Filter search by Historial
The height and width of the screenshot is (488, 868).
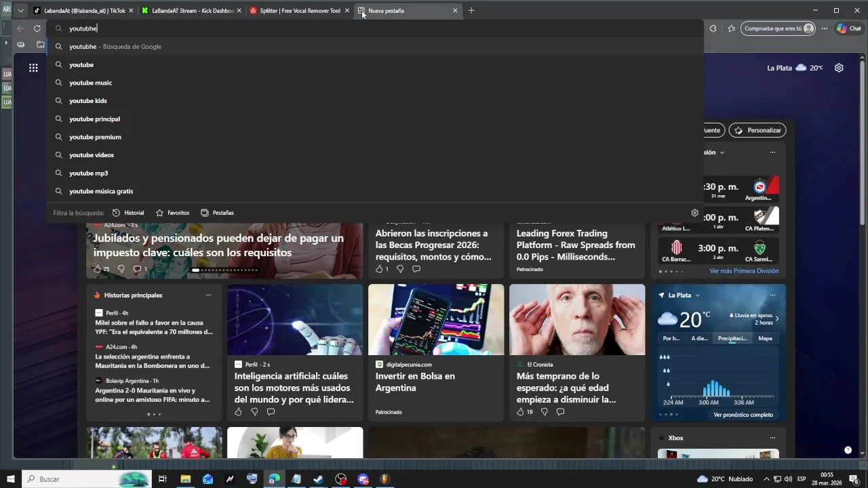click(128, 213)
